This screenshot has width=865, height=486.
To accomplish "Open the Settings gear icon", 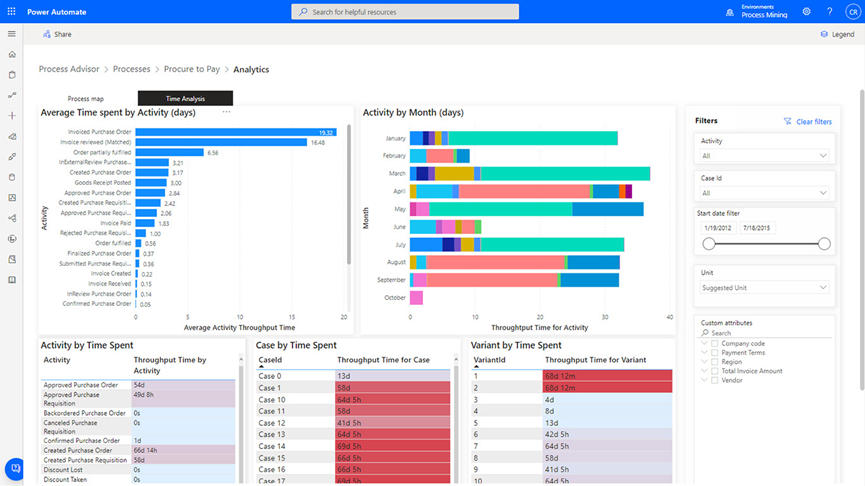I will (807, 12).
